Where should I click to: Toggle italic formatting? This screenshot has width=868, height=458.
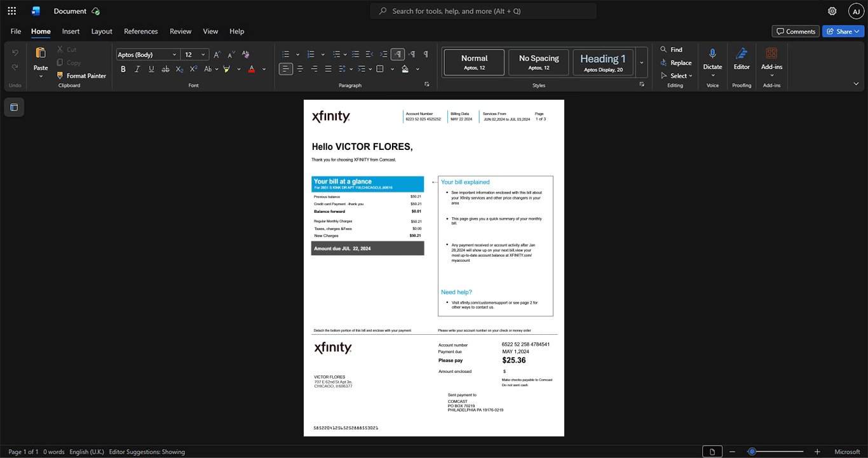tap(137, 69)
